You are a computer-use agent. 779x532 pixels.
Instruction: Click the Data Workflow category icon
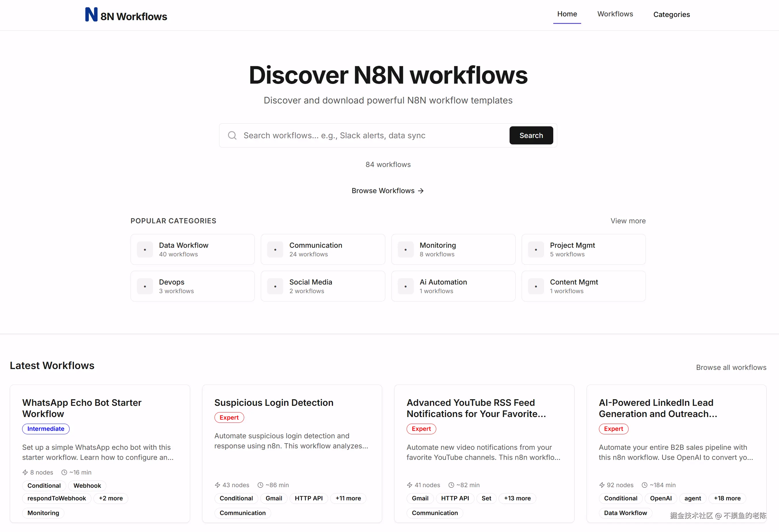145,250
